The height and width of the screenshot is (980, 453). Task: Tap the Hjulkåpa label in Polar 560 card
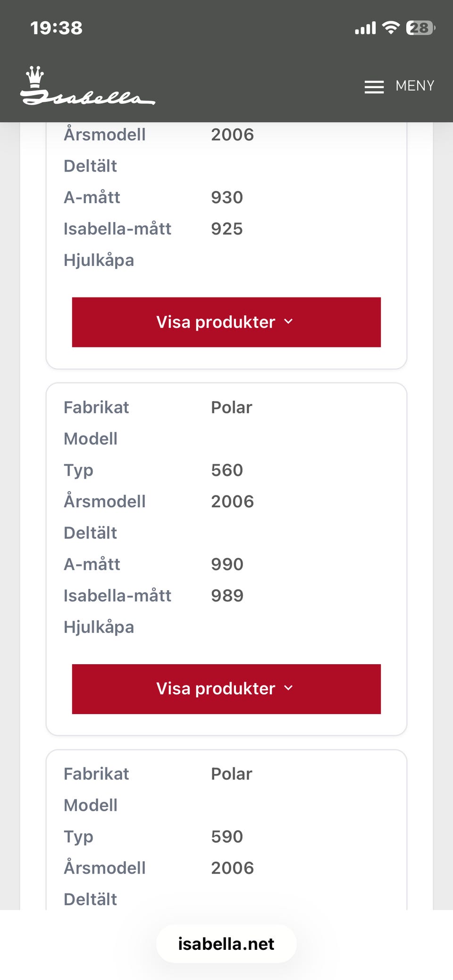(x=99, y=627)
